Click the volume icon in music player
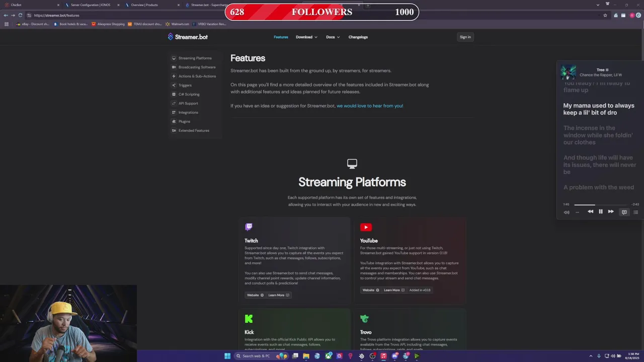644x362 pixels. (567, 212)
